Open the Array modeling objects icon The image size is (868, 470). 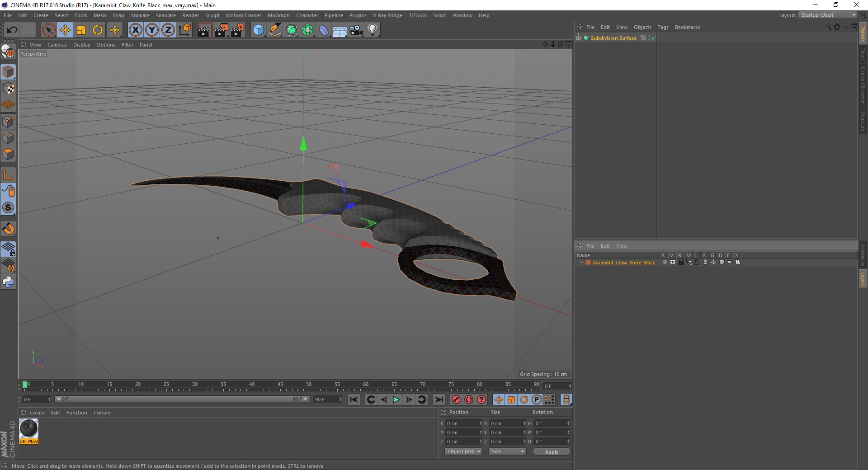[x=308, y=30]
